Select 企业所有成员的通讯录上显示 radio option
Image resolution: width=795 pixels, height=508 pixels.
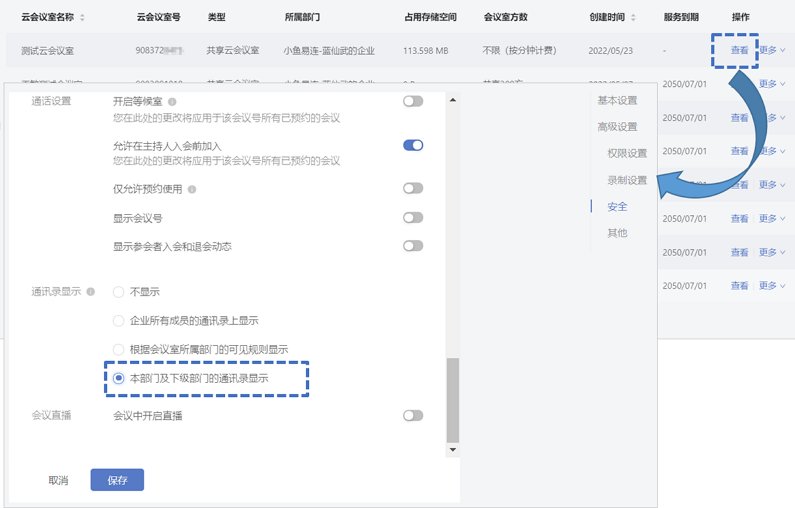(118, 321)
